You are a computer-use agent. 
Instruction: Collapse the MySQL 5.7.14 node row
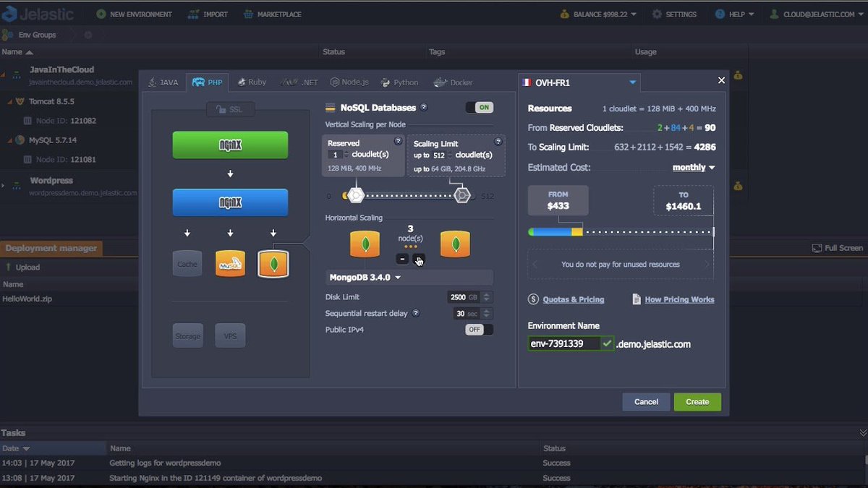tap(10, 140)
